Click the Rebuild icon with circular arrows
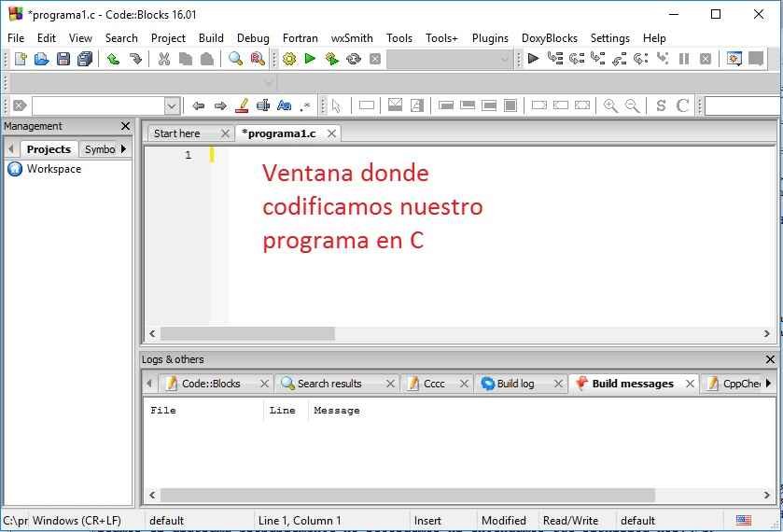 [353, 59]
